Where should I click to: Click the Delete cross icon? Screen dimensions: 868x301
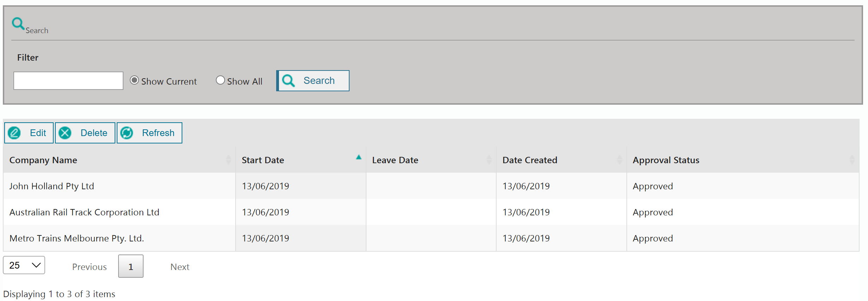(65, 133)
